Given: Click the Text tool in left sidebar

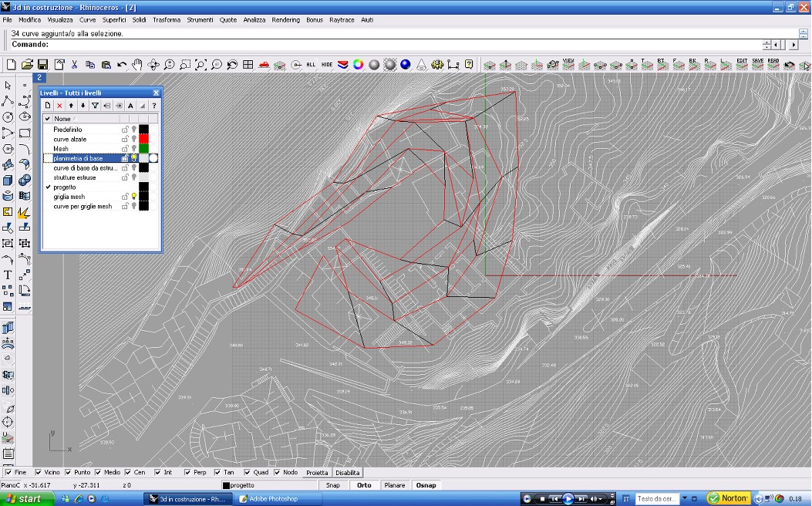Looking at the screenshot, I should [8, 275].
